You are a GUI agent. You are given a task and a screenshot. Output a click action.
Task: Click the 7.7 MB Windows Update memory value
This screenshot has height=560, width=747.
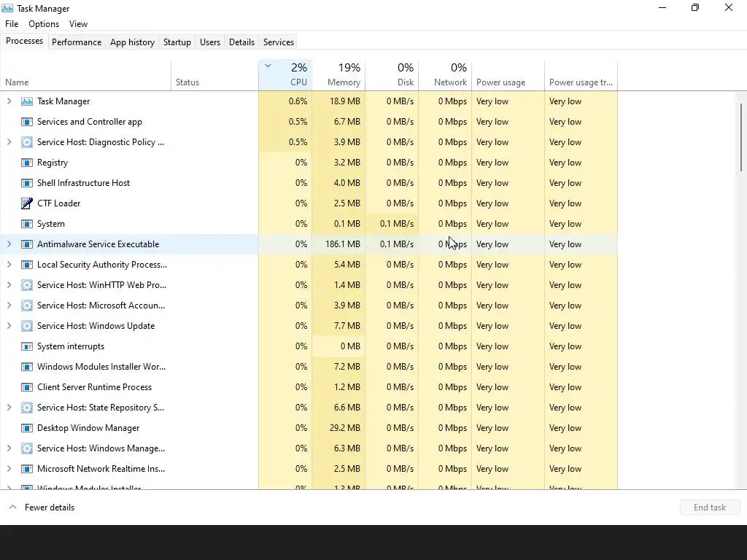coord(347,326)
